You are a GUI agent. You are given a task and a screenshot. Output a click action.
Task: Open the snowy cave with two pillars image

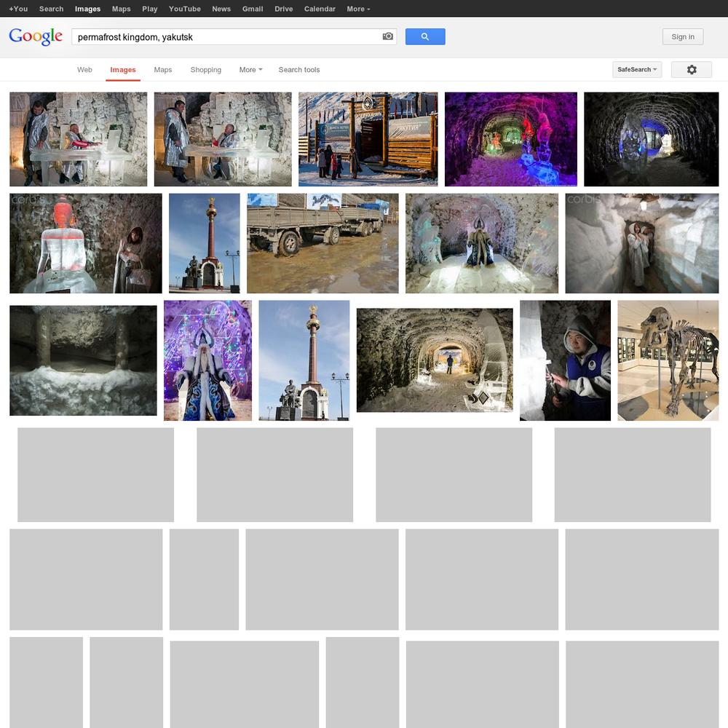[x=83, y=360]
